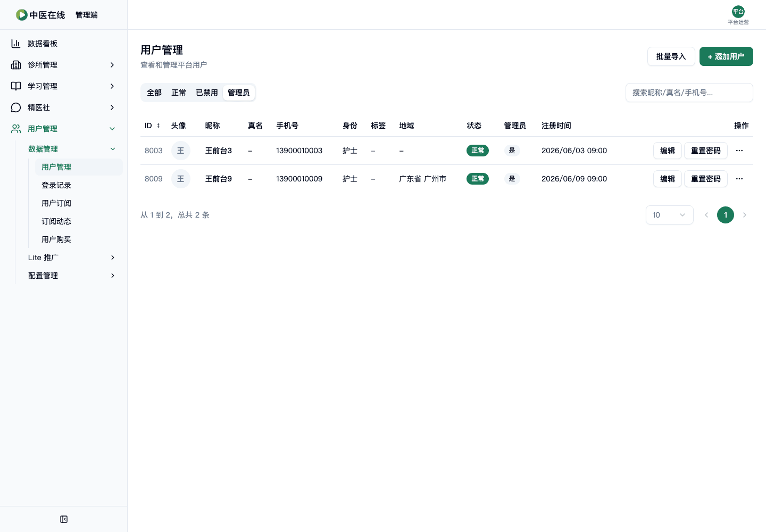Open the page size dropdown showing 10
The height and width of the screenshot is (532, 766).
click(x=670, y=215)
